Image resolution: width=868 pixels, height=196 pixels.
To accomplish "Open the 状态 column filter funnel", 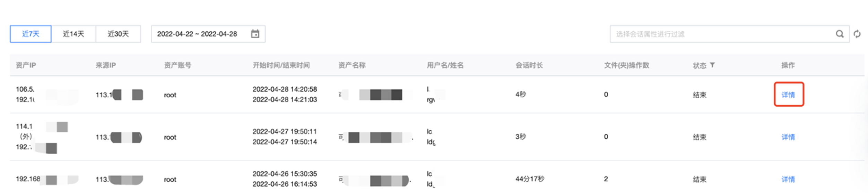I will click(712, 65).
